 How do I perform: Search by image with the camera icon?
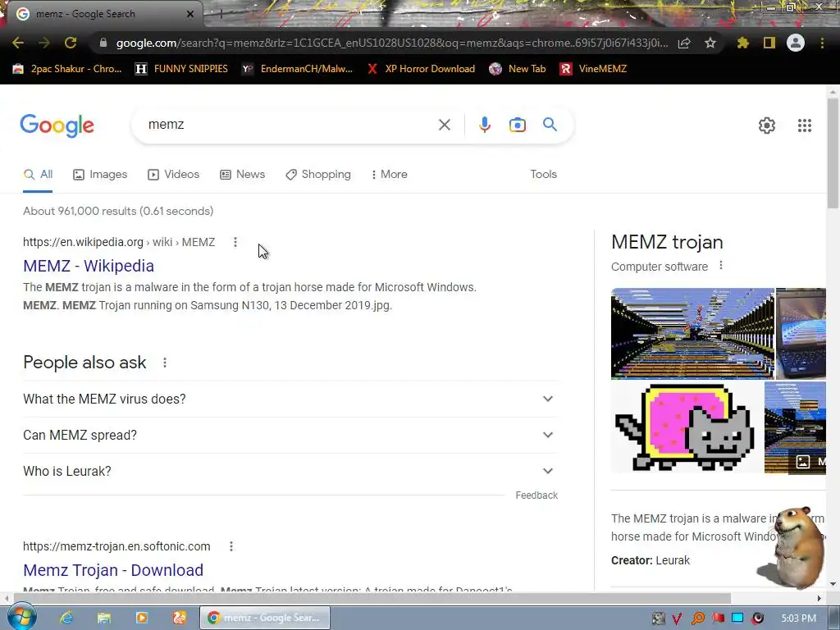pos(517,125)
